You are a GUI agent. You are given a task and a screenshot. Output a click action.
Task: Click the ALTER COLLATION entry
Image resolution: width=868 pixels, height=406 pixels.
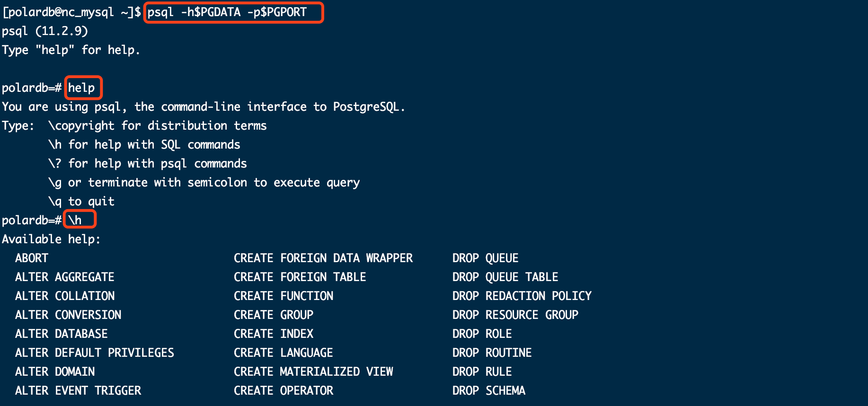pos(65,296)
